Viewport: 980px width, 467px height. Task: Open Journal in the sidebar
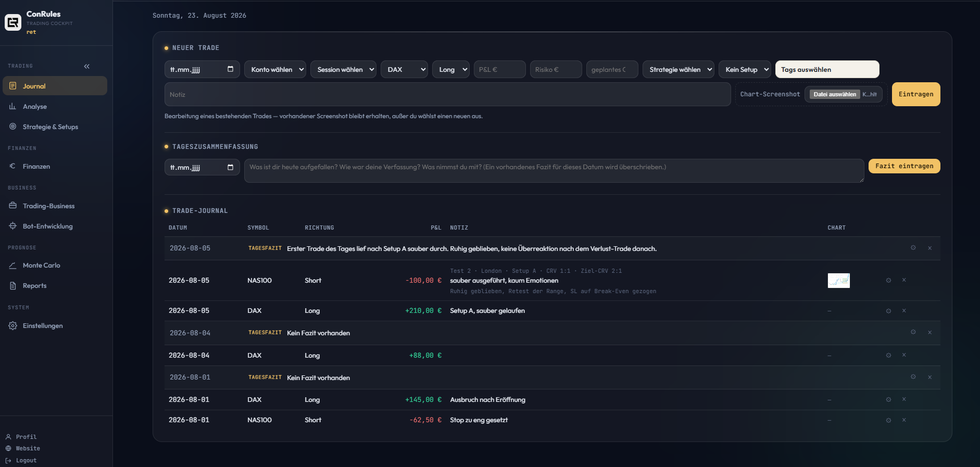click(55, 86)
